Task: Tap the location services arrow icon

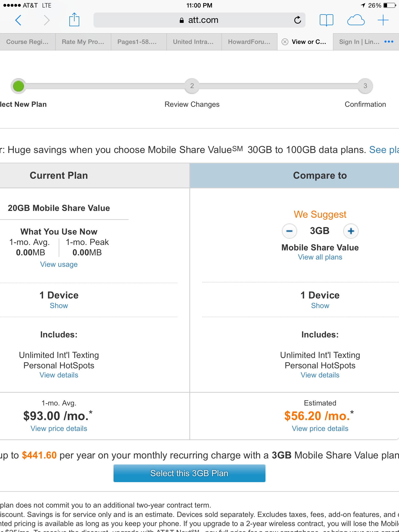Action: coord(363,5)
